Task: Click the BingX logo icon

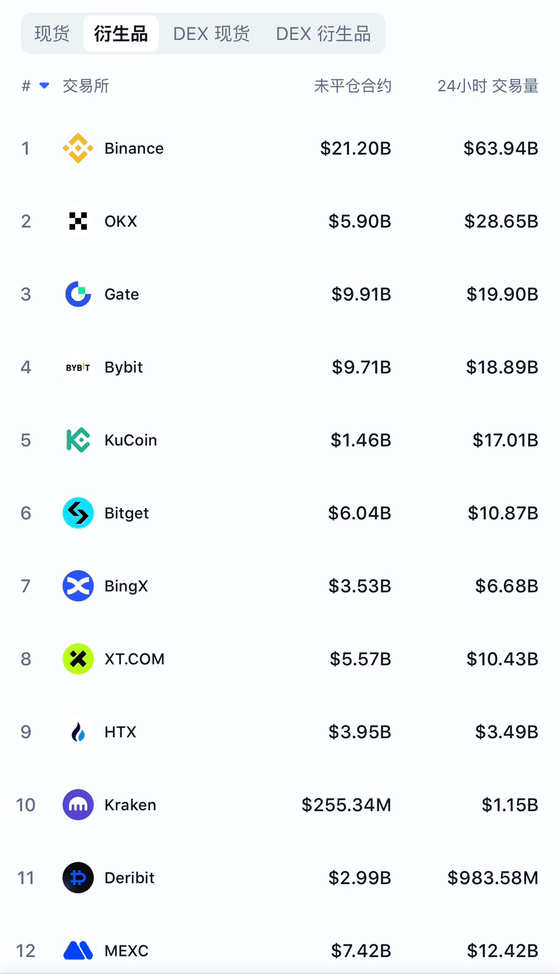Action: 78,586
